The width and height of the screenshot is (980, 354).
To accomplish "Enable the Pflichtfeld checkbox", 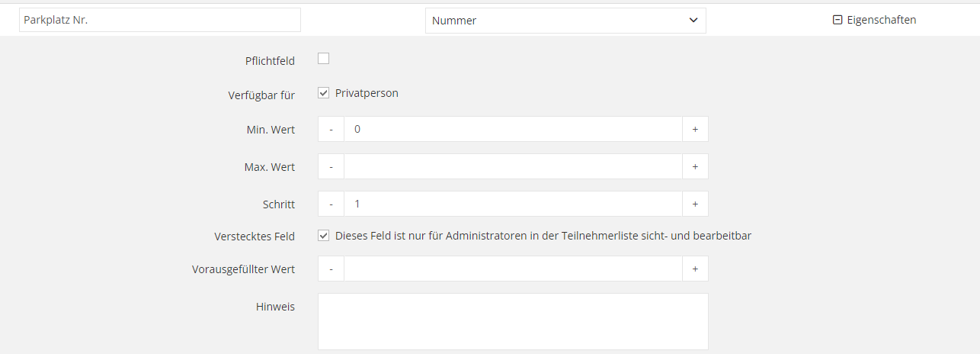I will (x=323, y=59).
